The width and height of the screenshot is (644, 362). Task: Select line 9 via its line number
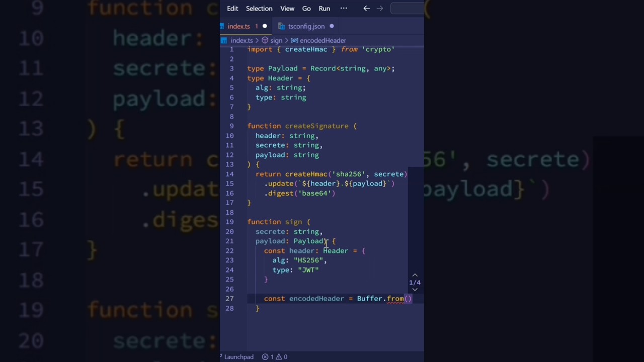point(231,126)
